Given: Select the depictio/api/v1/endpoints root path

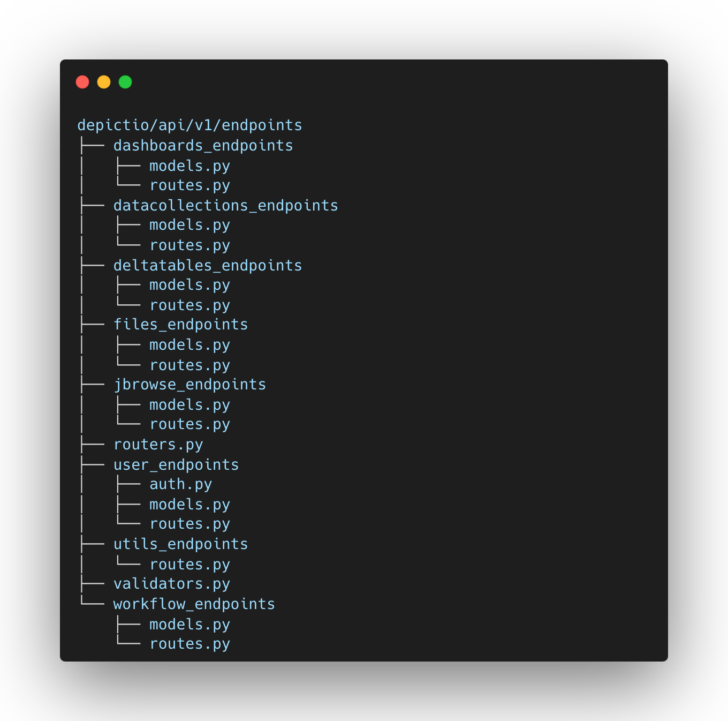Looking at the screenshot, I should point(189,125).
